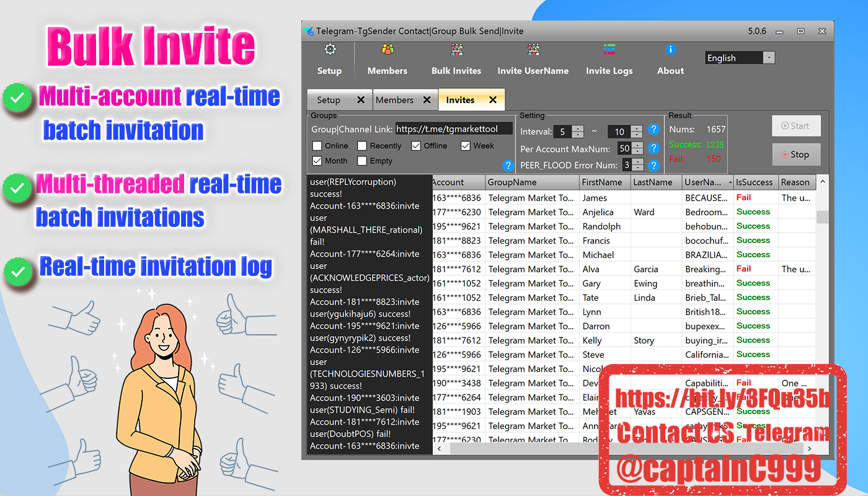Open the Members toolbar icon
This screenshot has width=868, height=496.
[x=387, y=50]
